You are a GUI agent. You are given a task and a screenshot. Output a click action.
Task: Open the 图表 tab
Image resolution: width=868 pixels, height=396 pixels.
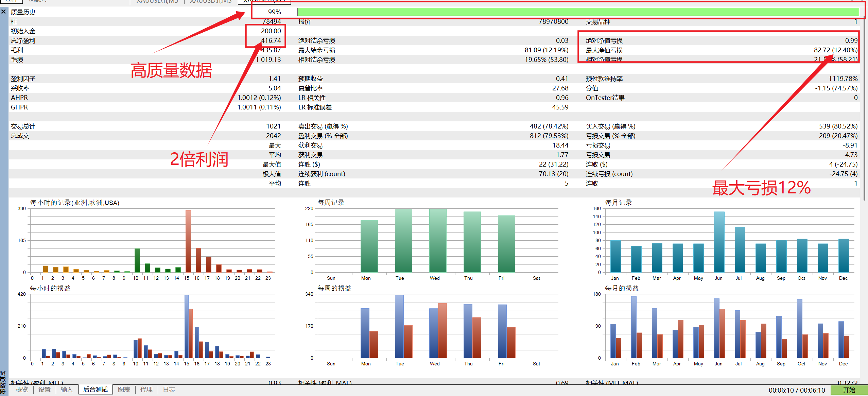coord(124,390)
